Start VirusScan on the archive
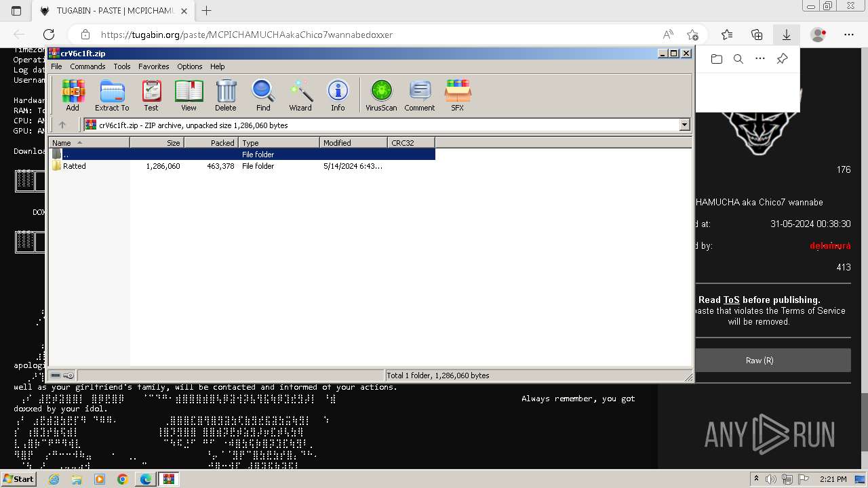The width and height of the screenshot is (868, 488). [x=381, y=96]
